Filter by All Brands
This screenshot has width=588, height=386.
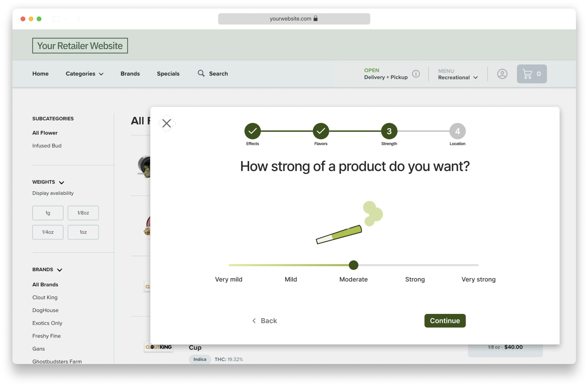point(45,285)
